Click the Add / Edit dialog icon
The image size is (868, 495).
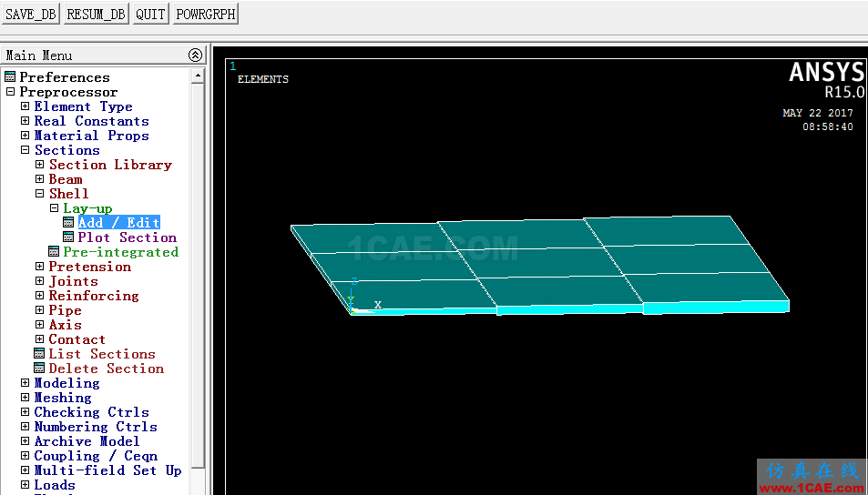click(68, 222)
